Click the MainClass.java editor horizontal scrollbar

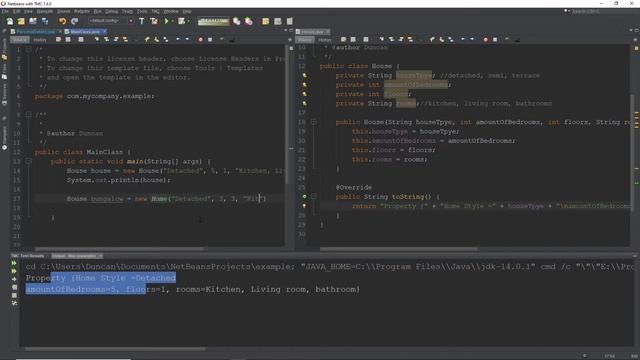pyautogui.click(x=119, y=249)
